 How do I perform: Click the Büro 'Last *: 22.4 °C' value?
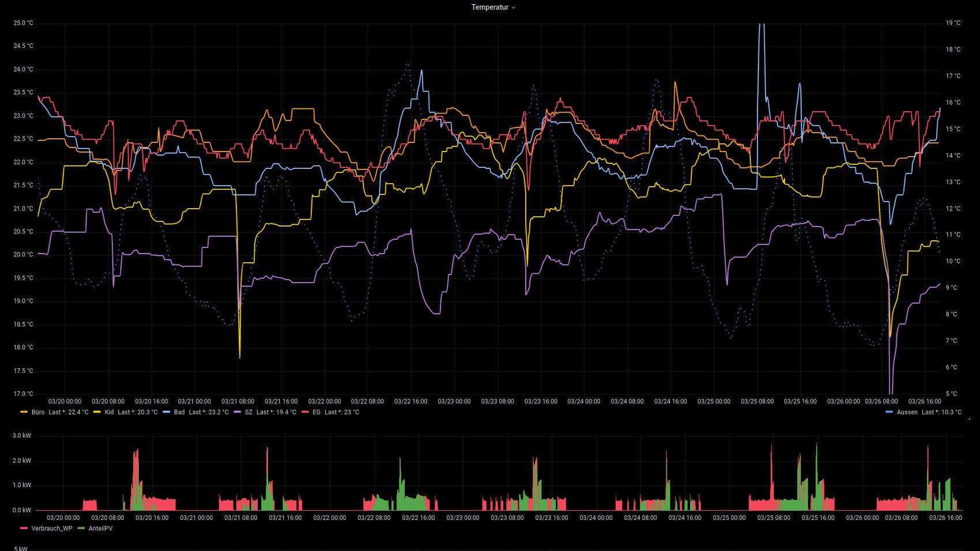(69, 412)
